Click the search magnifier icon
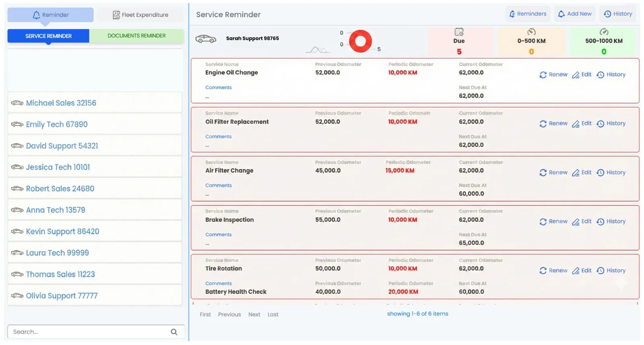This screenshot has height=345, width=644. (x=174, y=332)
